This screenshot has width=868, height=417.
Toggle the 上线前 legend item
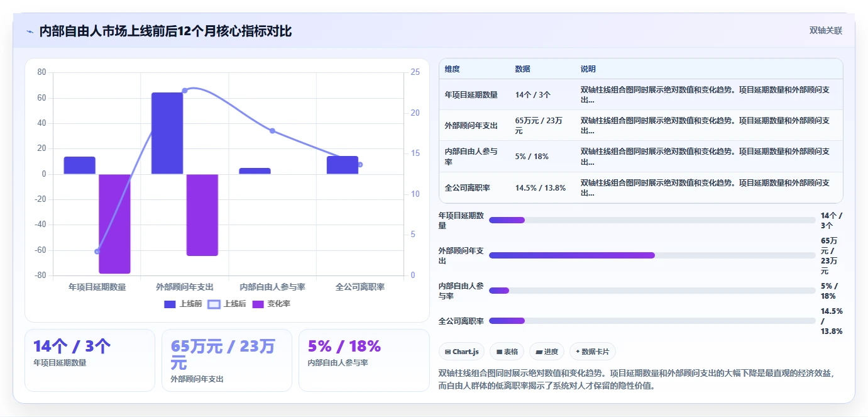182,304
